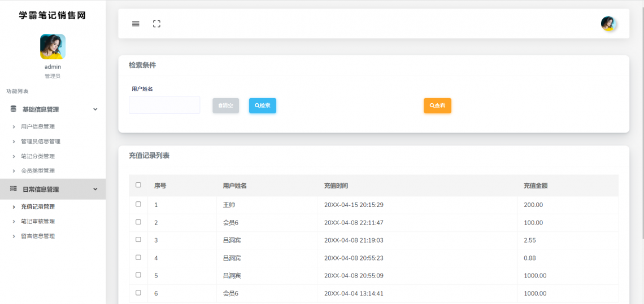Open 管理员信息管理 page

[41, 142]
